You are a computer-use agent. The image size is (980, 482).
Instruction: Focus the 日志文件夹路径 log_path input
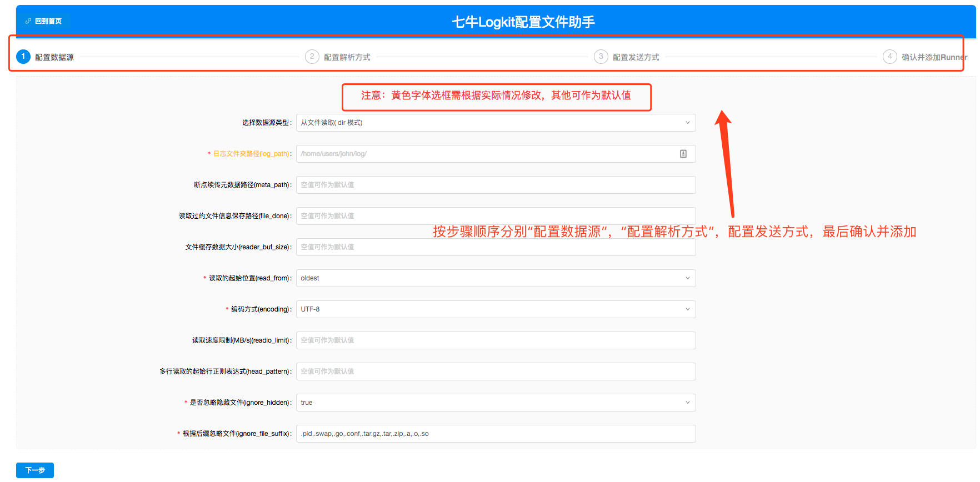496,154
